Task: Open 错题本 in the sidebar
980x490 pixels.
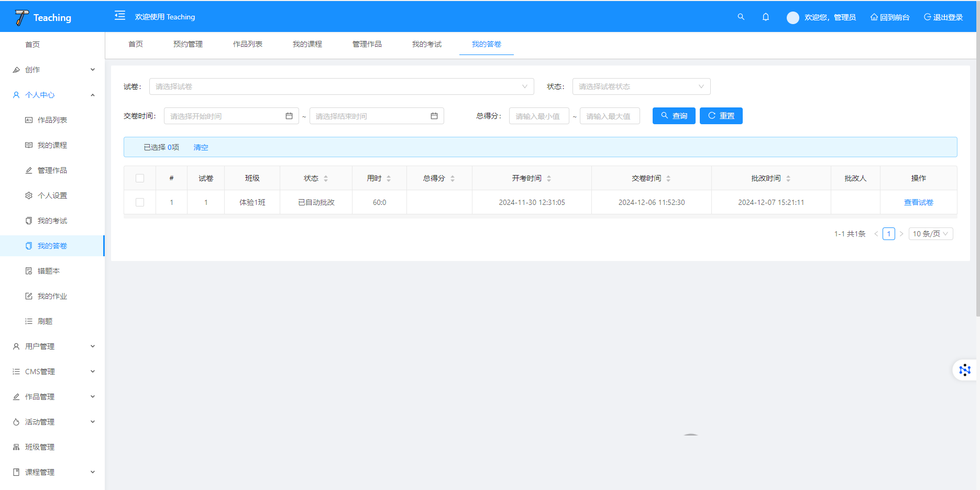Action: (49, 271)
